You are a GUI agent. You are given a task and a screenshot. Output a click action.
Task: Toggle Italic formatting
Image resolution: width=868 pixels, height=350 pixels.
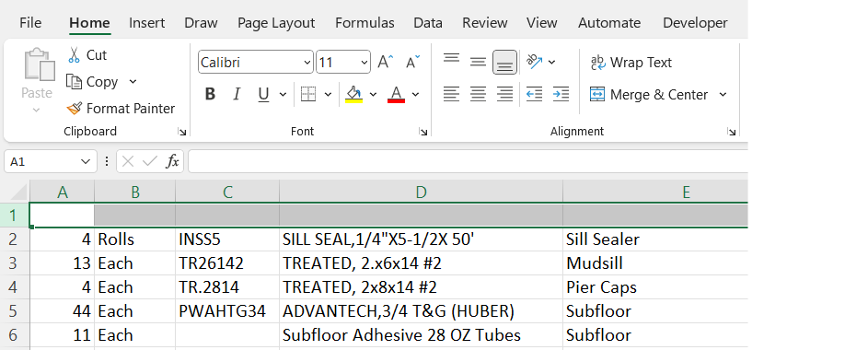click(x=237, y=95)
